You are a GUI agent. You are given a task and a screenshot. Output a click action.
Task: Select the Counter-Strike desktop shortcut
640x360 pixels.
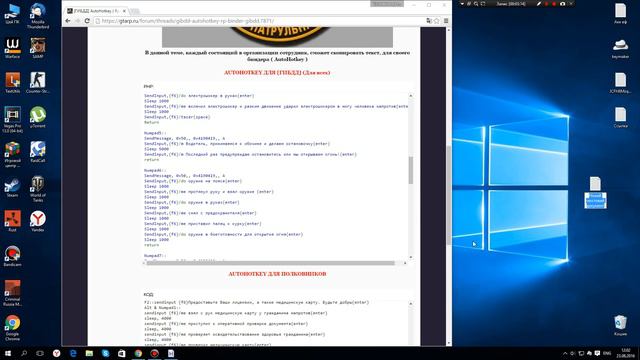coord(38,83)
